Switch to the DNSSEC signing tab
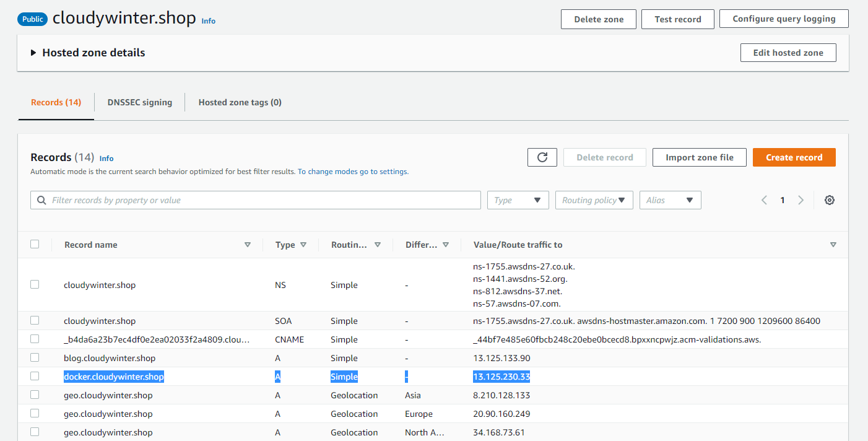 (140, 102)
